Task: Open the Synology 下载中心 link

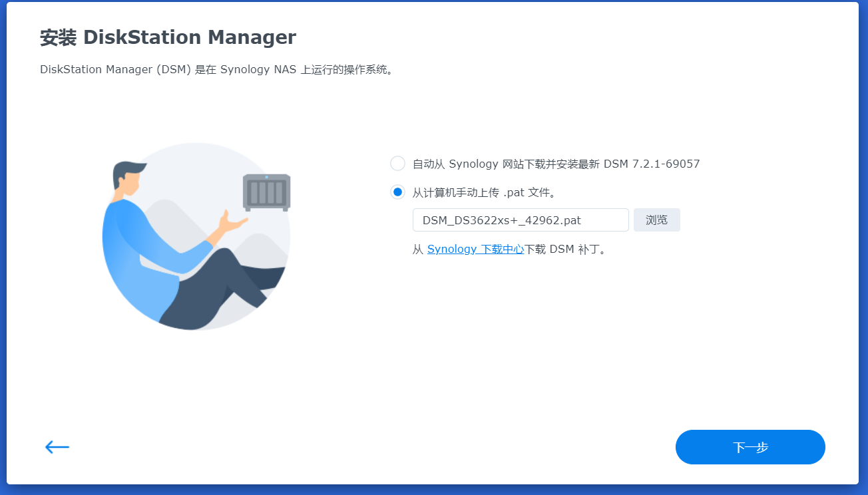Action: point(476,249)
